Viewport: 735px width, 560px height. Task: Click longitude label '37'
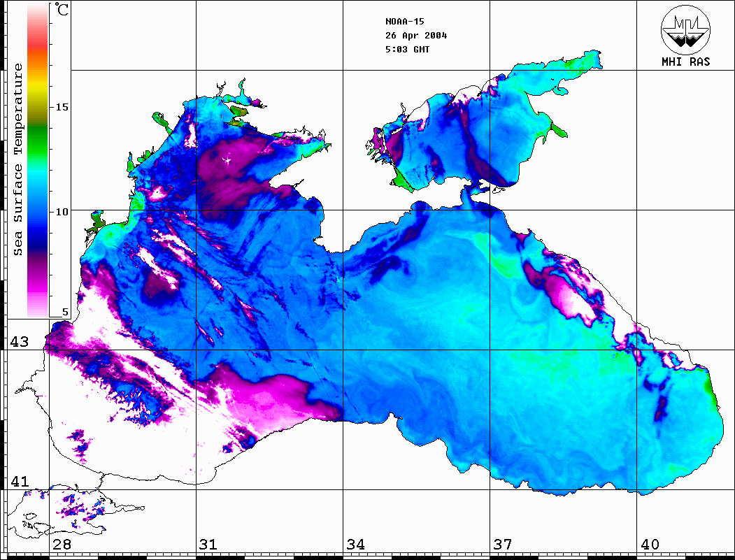point(503,544)
